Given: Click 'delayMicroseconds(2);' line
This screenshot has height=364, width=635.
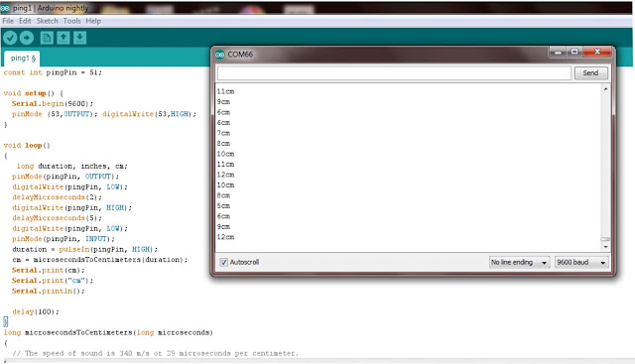Looking at the screenshot, I should tap(57, 197).
